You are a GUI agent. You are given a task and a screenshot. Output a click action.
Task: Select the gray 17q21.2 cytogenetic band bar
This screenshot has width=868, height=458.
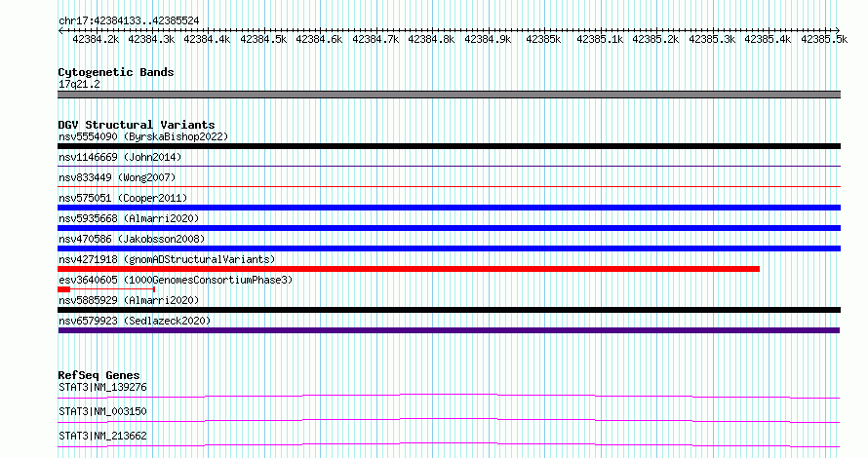(449, 95)
